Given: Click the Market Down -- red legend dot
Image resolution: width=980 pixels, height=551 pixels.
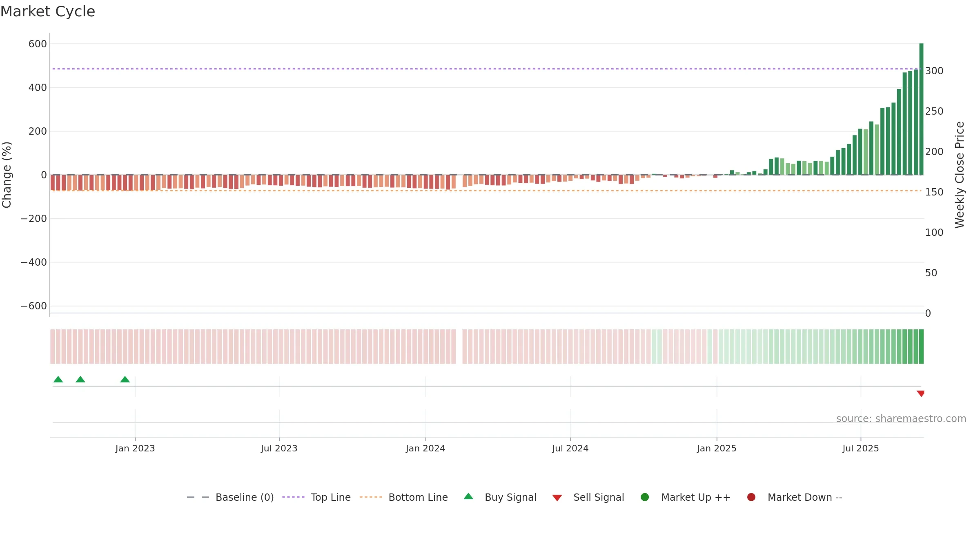Looking at the screenshot, I should pyautogui.click(x=751, y=497).
